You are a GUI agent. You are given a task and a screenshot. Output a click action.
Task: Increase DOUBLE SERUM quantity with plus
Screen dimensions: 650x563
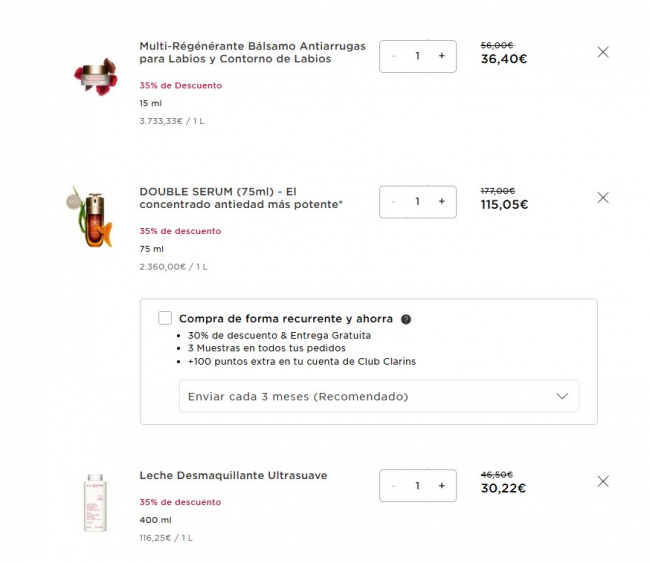[441, 201]
